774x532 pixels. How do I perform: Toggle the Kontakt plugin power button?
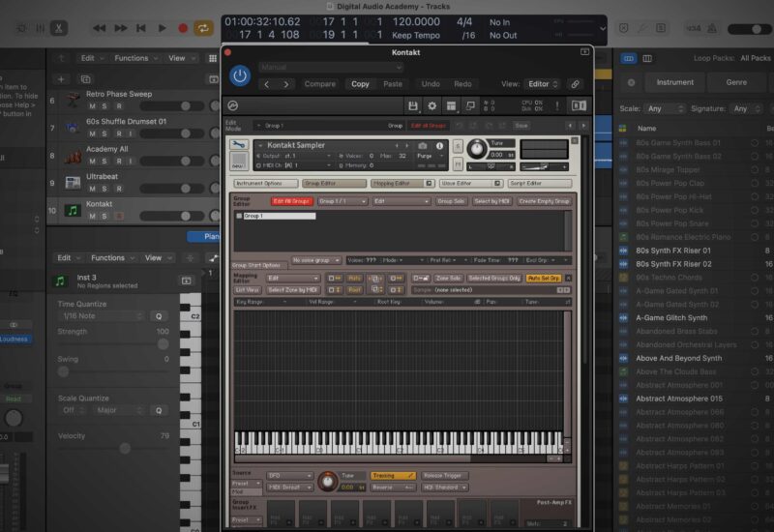(x=240, y=76)
